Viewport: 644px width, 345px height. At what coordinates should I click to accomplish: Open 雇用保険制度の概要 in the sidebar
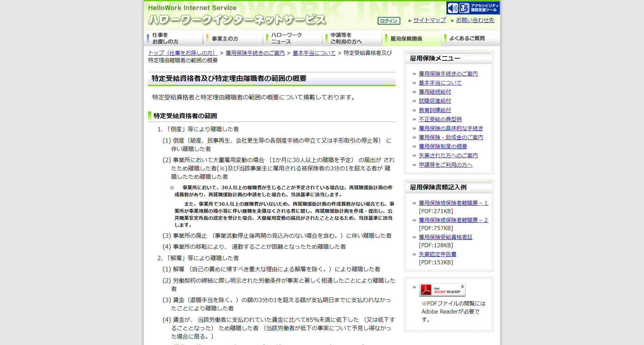pyautogui.click(x=443, y=146)
